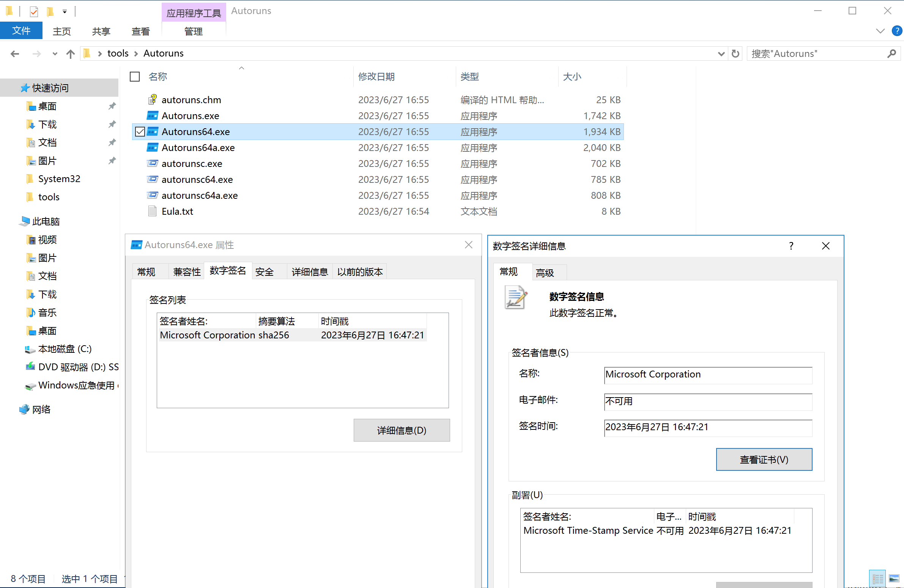Select Microsoft Corporation row in 签名列表
This screenshot has height=588, width=904.
point(292,335)
